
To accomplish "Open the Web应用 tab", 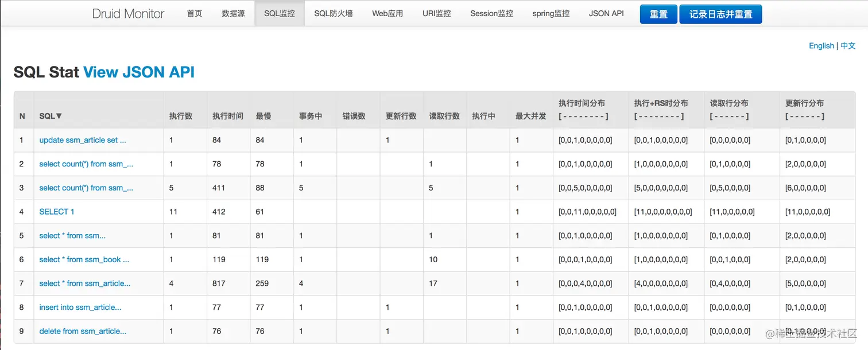I will click(387, 13).
